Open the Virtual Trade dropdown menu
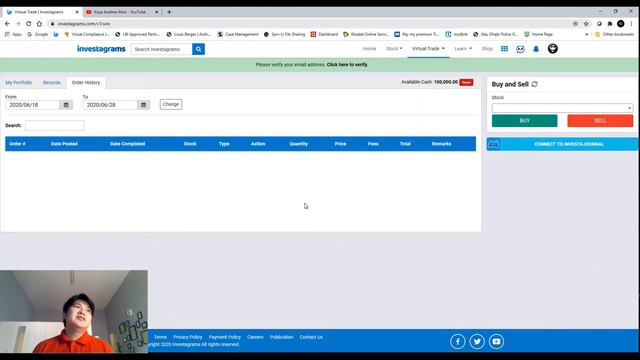 click(x=428, y=49)
